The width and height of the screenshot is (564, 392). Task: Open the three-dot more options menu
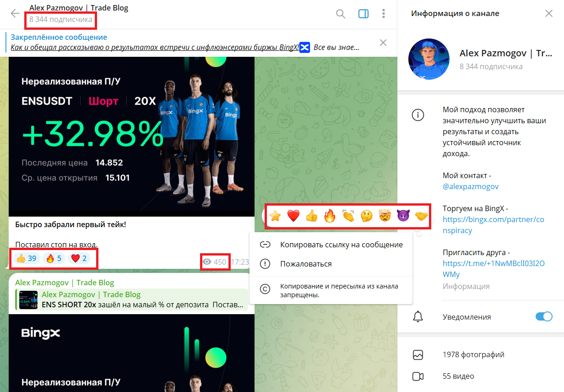[x=384, y=14]
